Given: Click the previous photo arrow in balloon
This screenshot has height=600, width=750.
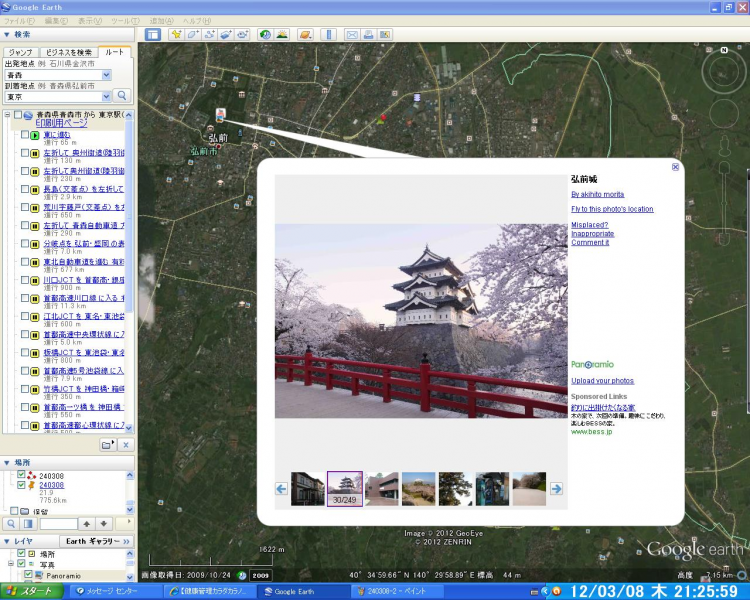Looking at the screenshot, I should pos(281,489).
